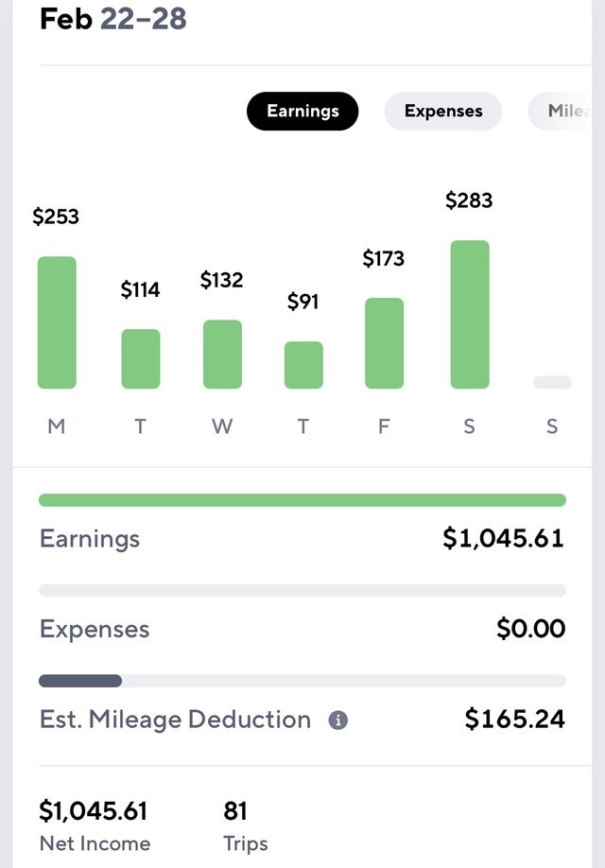Tap the 81 Trips count
The height and width of the screenshot is (868, 605).
(235, 811)
